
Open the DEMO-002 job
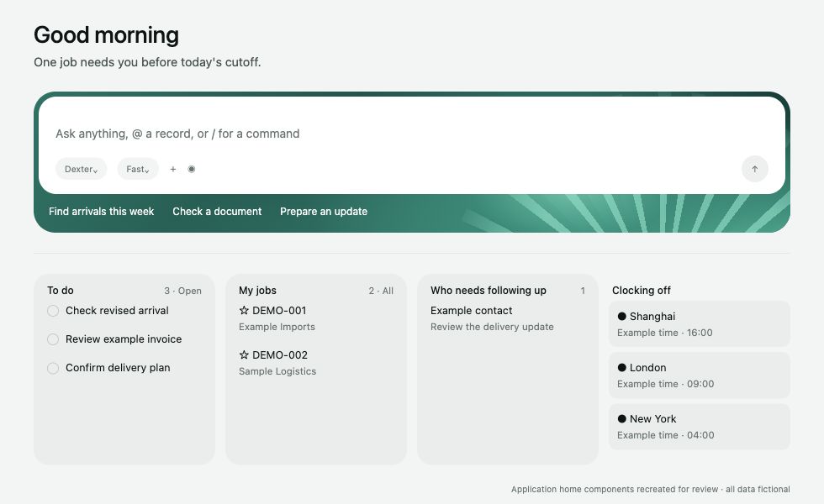pyautogui.click(x=280, y=354)
